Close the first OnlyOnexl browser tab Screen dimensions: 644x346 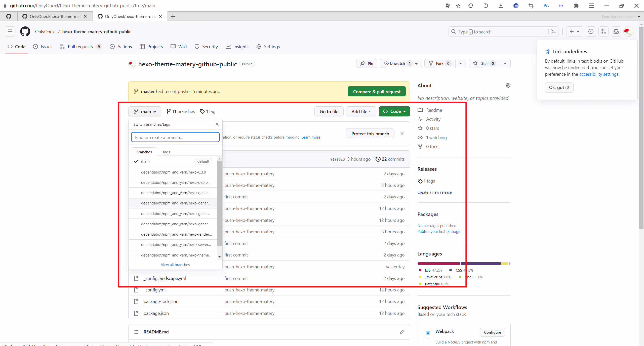coord(85,16)
